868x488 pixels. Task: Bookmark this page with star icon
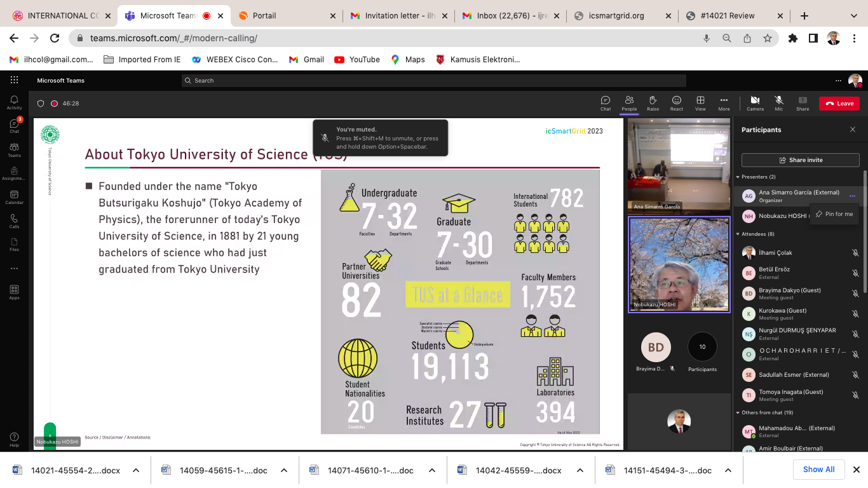click(767, 38)
